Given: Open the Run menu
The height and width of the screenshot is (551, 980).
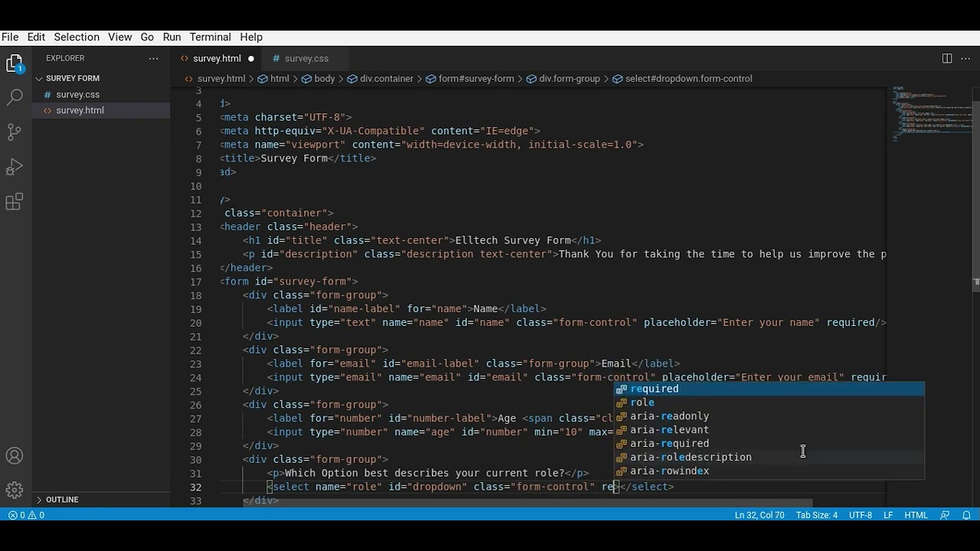Looking at the screenshot, I should coord(171,37).
